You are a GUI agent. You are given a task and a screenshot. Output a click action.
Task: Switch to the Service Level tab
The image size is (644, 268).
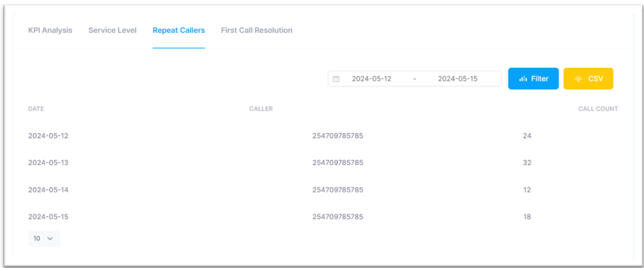(112, 31)
